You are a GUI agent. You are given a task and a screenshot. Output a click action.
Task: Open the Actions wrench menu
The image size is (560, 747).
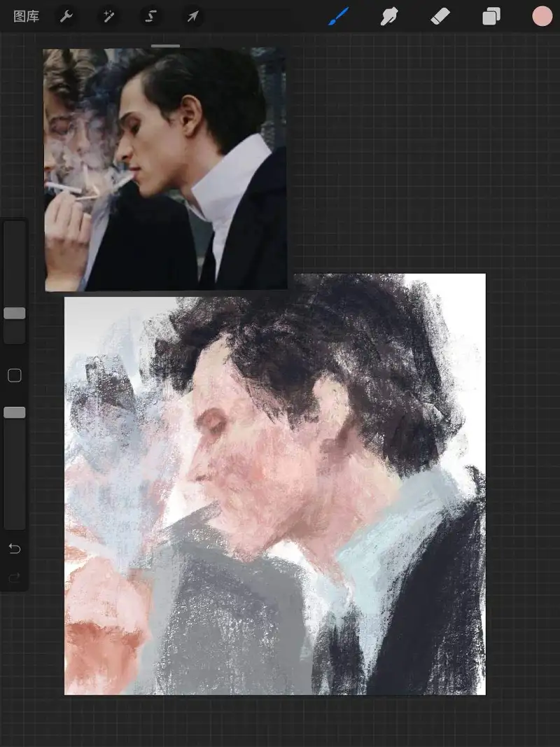coord(66,17)
